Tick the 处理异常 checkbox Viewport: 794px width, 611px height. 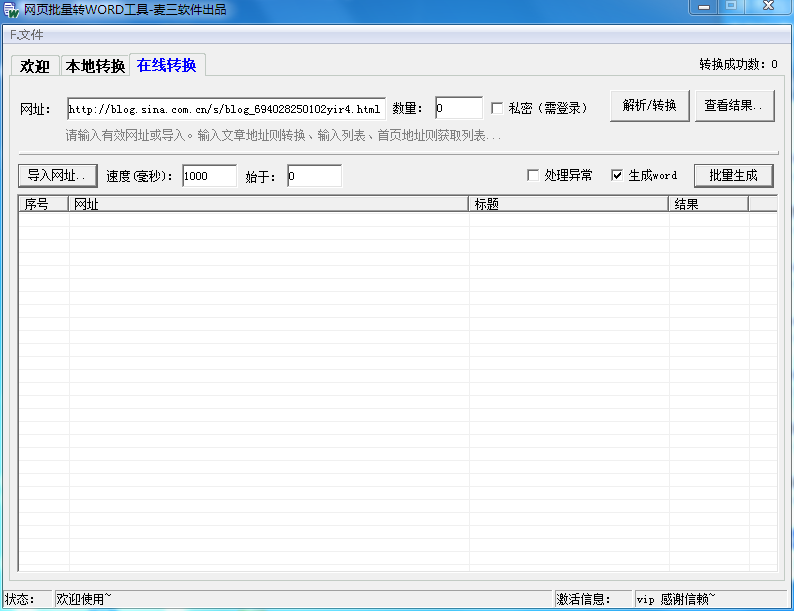tap(533, 175)
